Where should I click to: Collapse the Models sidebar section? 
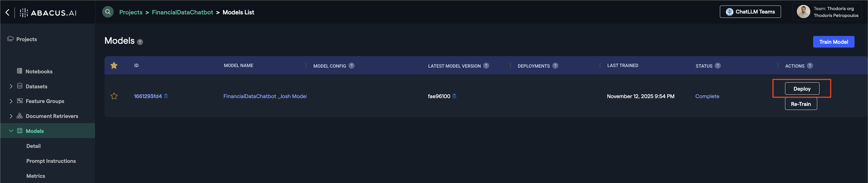click(x=11, y=131)
